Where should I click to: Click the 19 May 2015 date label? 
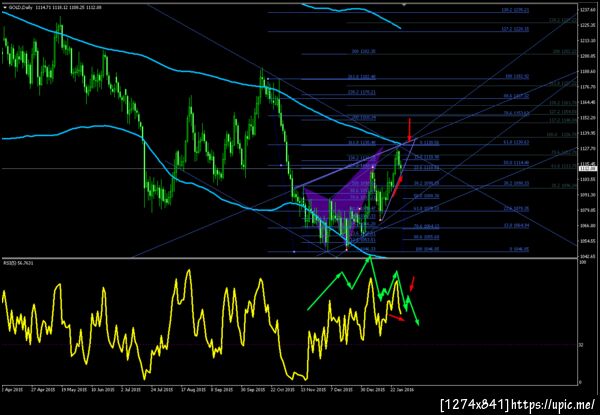pyautogui.click(x=73, y=390)
